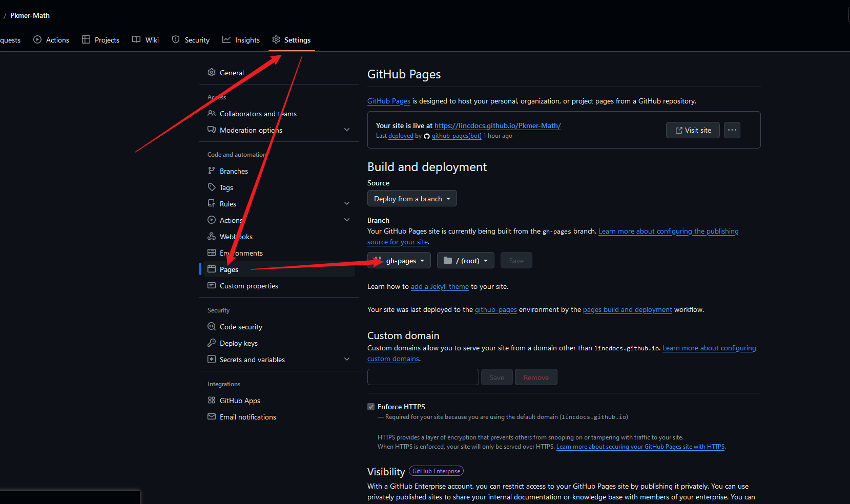
Task: Click the Deploy keys key icon
Action: pos(212,343)
